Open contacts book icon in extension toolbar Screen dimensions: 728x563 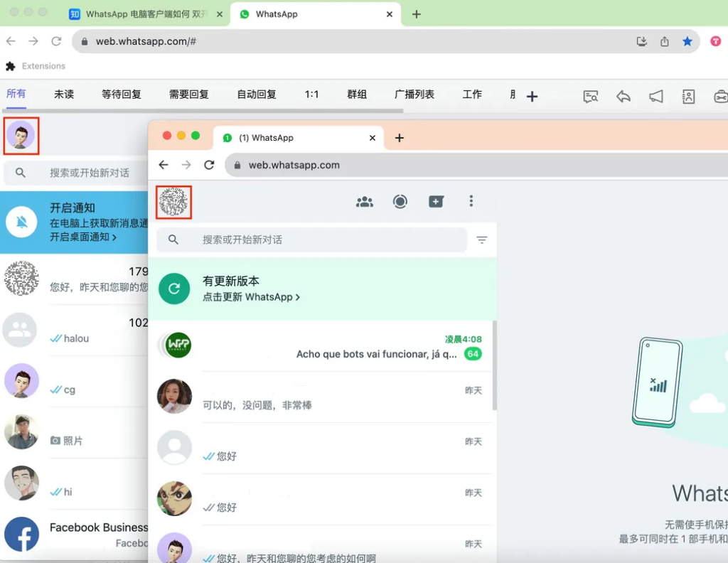pos(688,97)
